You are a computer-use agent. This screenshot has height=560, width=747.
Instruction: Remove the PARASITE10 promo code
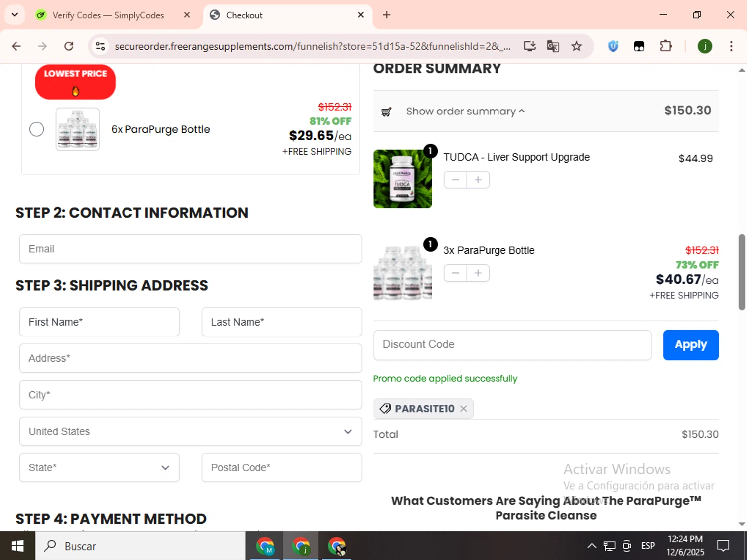coord(463,409)
